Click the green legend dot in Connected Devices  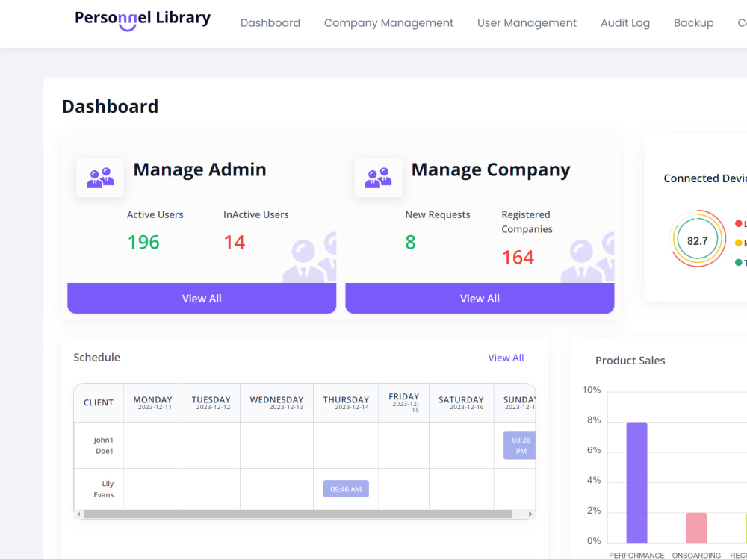pyautogui.click(x=739, y=262)
